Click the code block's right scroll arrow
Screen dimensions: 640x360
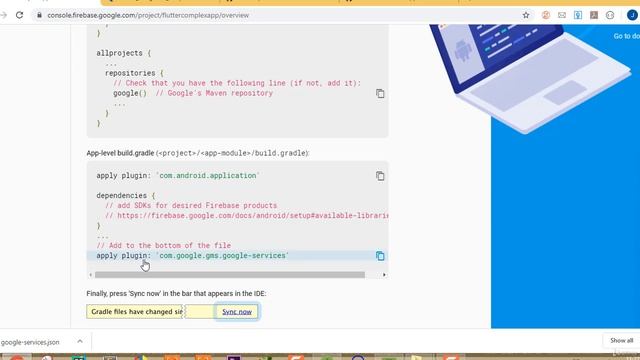click(x=384, y=275)
